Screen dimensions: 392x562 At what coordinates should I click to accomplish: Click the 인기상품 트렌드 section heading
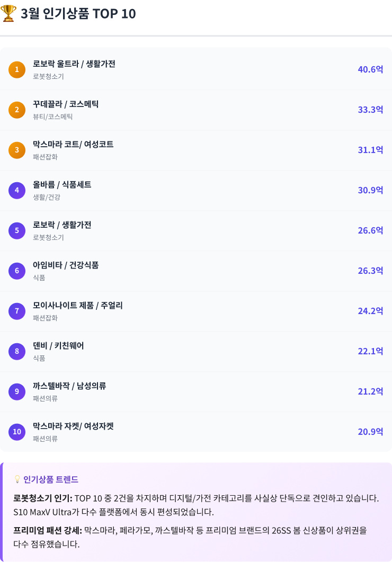click(x=51, y=479)
